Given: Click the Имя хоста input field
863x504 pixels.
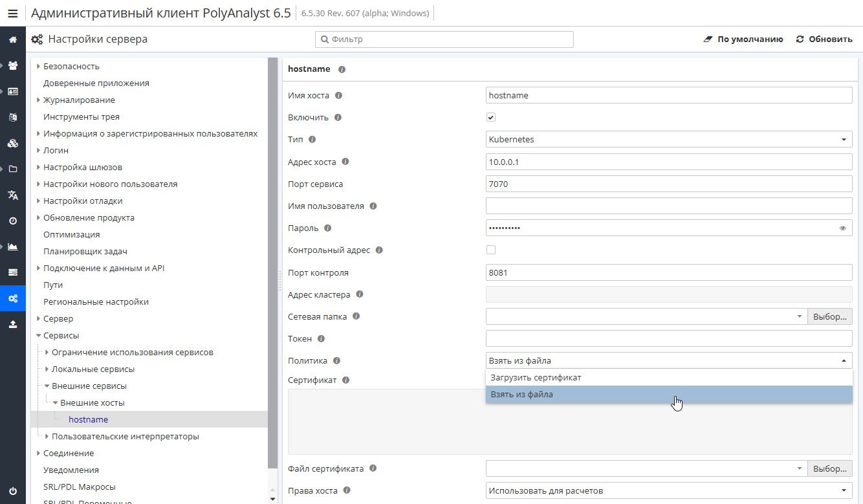Looking at the screenshot, I should tap(669, 95).
